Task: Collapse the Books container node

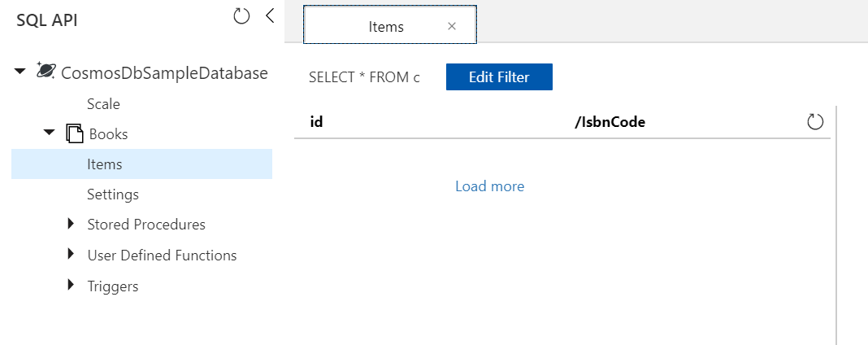Action: point(49,133)
